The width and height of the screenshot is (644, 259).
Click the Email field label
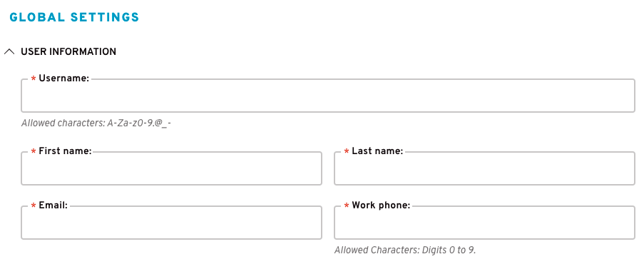pyautogui.click(x=53, y=205)
